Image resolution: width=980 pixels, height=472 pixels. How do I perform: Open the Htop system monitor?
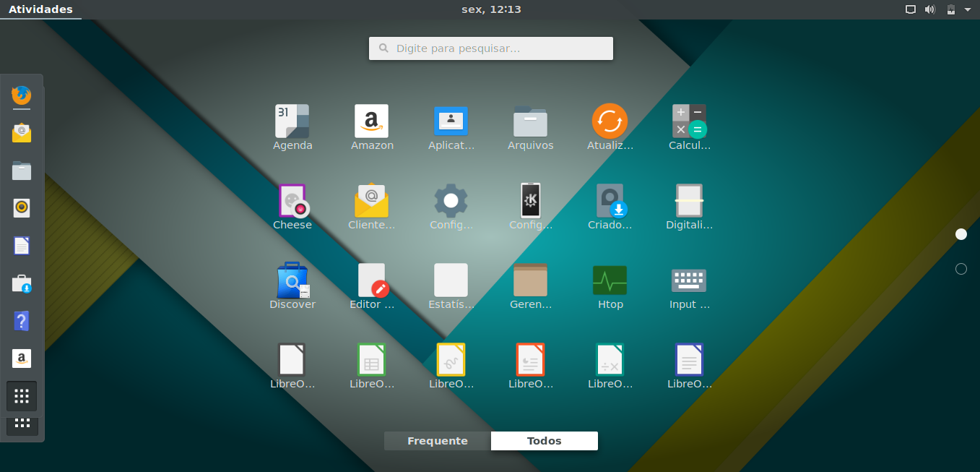610,280
